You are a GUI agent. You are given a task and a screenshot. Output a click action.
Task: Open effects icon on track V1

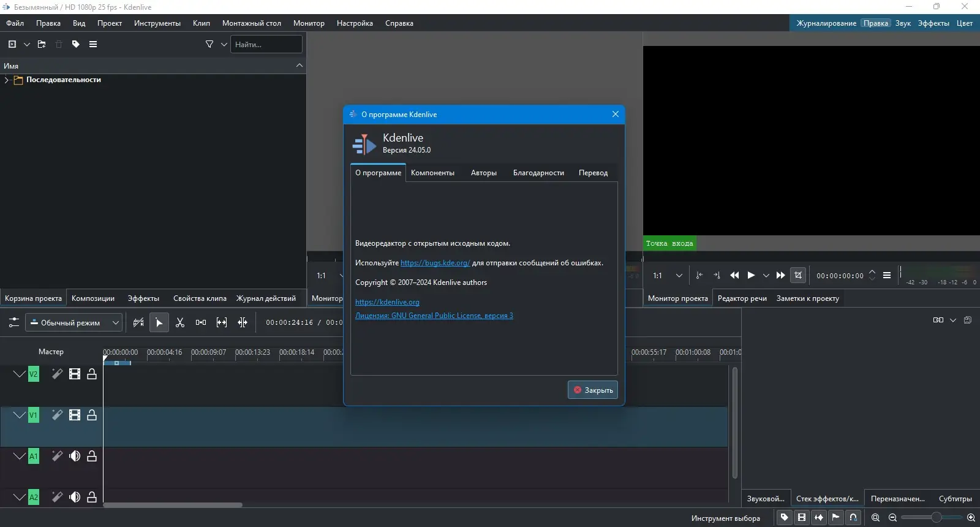point(57,415)
